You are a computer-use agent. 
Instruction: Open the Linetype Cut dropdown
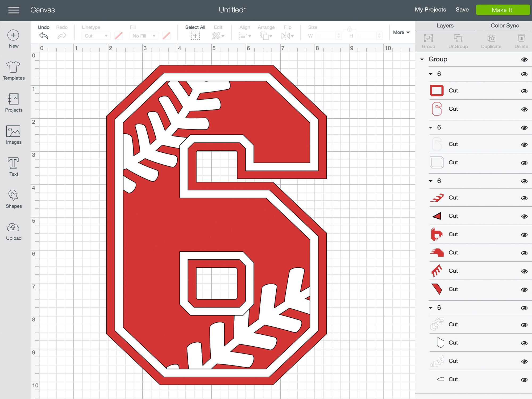click(95, 36)
